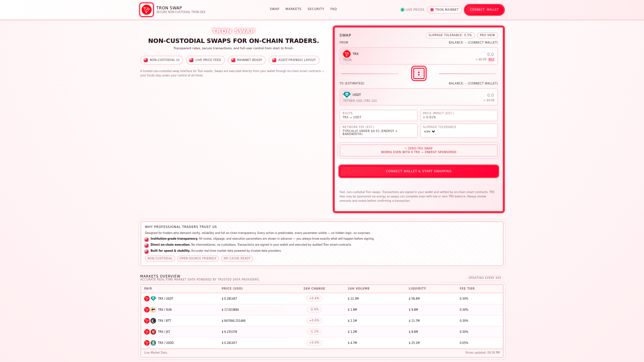Click the Mainnet Ready badge icon
644x362 pixels.
click(233, 60)
